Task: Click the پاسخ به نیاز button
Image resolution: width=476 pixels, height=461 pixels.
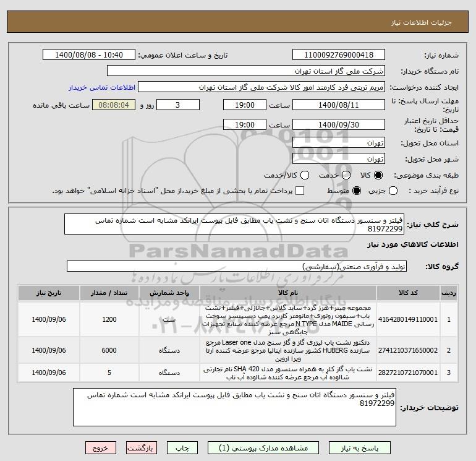Action: point(360,448)
